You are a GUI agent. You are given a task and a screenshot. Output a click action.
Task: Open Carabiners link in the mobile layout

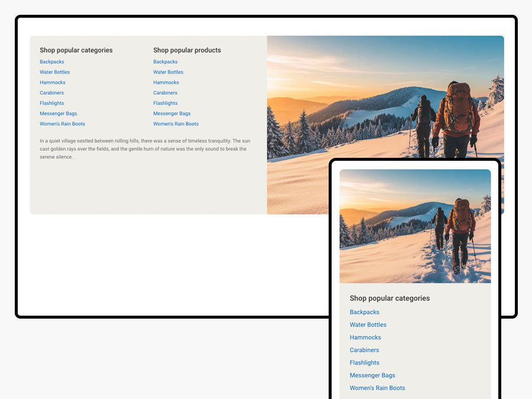365,350
